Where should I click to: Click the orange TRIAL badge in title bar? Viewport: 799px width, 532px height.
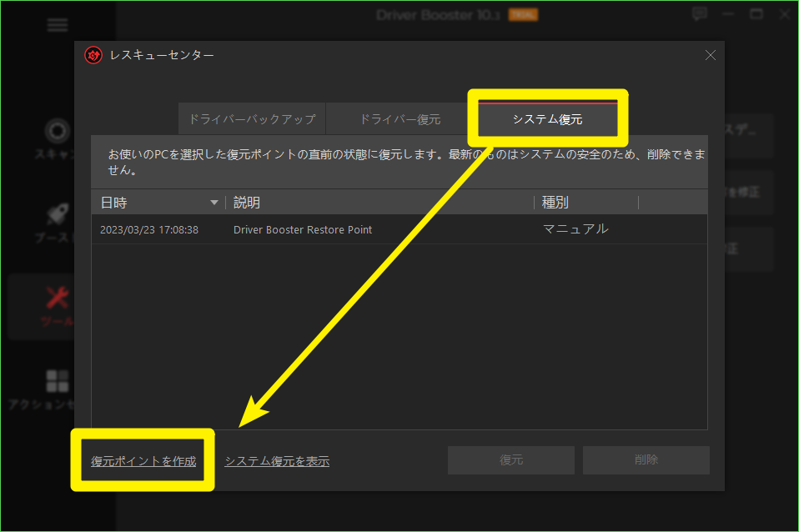click(x=523, y=15)
